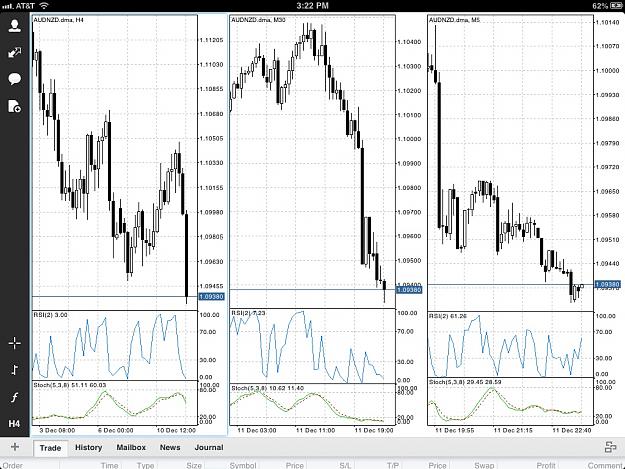Tap the RSI(2) 3.00 indicator label
Screen dimensions: 625x469
[x=50, y=315]
